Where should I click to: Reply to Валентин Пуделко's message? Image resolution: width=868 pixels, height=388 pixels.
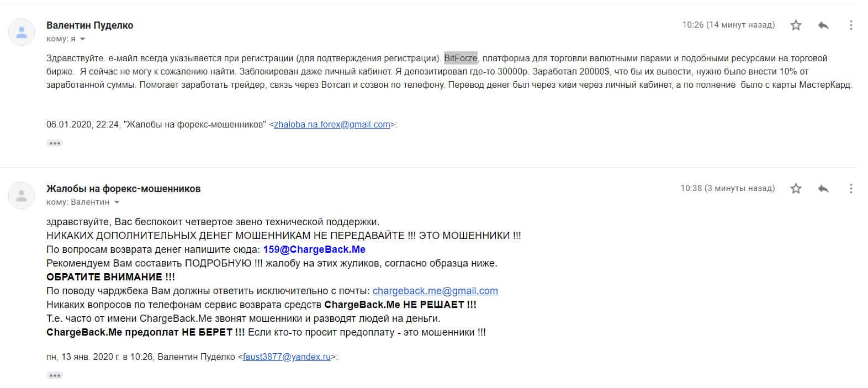823,25
